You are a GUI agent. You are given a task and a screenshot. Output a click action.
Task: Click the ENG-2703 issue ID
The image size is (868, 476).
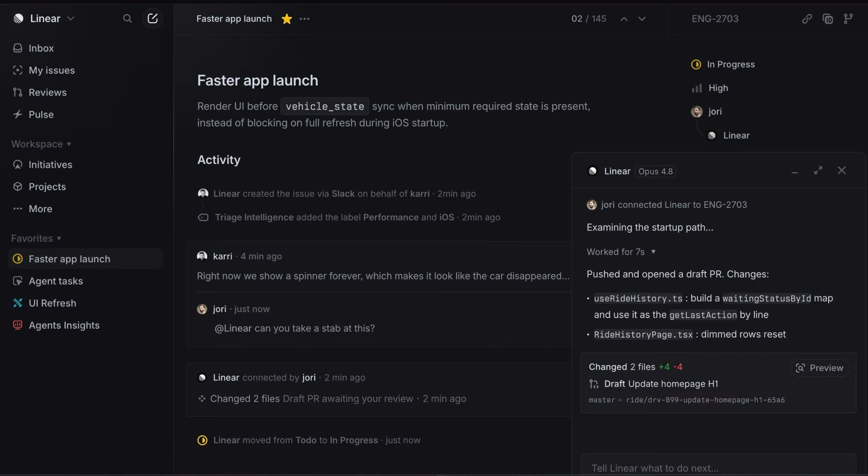pyautogui.click(x=715, y=19)
